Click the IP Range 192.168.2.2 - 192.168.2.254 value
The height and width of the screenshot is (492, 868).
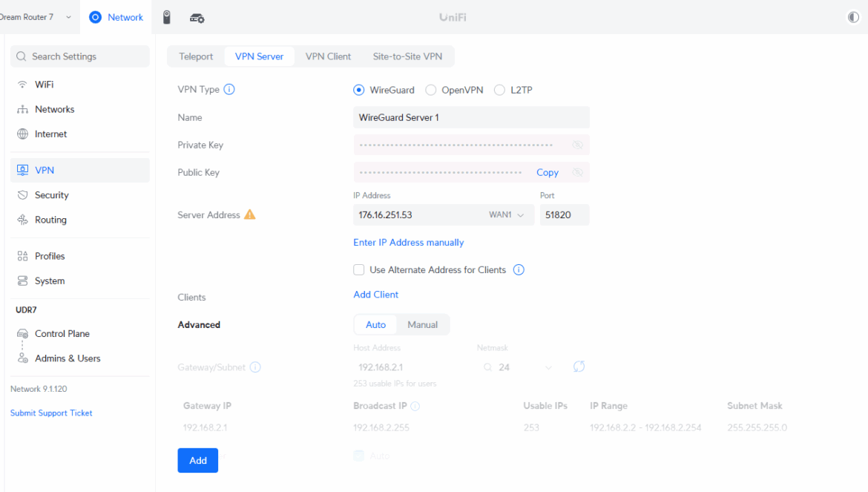tap(645, 427)
